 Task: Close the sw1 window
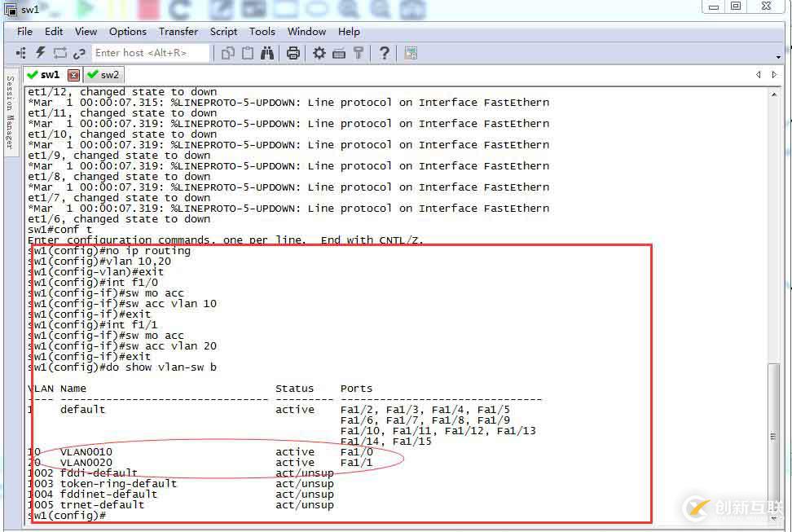[766, 7]
